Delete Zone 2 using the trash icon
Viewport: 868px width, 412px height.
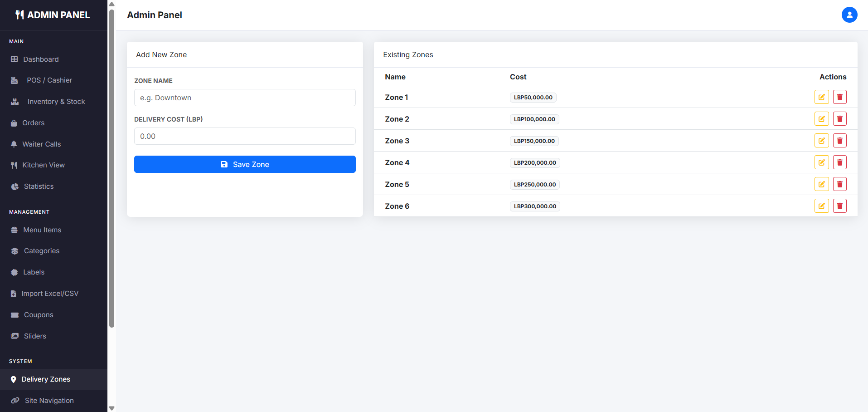(839, 119)
